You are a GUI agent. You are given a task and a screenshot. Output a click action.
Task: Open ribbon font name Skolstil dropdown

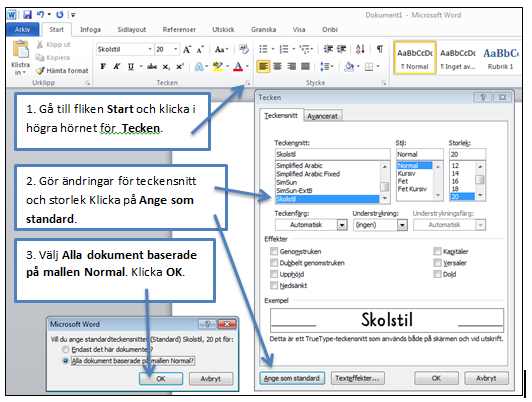pyautogui.click(x=150, y=49)
